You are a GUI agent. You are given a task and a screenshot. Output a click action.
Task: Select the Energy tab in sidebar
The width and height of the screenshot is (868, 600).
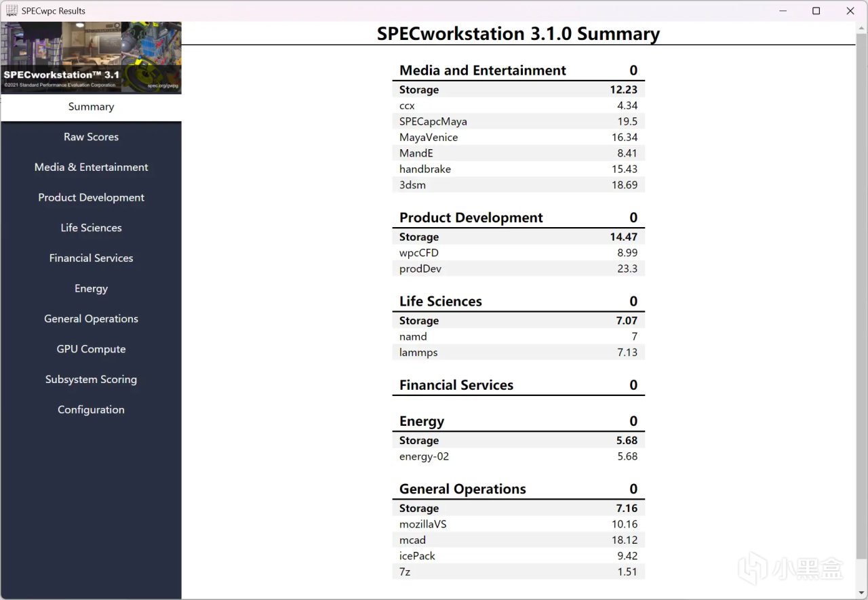91,289
